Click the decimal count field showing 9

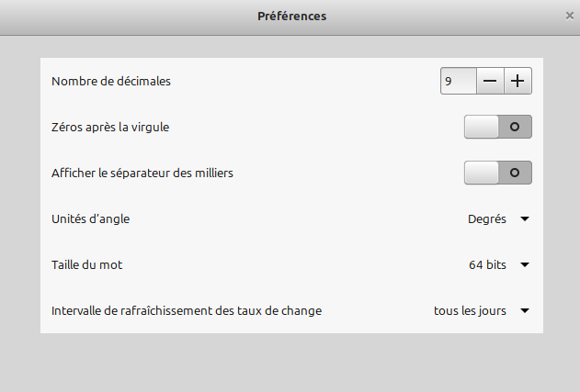pos(459,82)
